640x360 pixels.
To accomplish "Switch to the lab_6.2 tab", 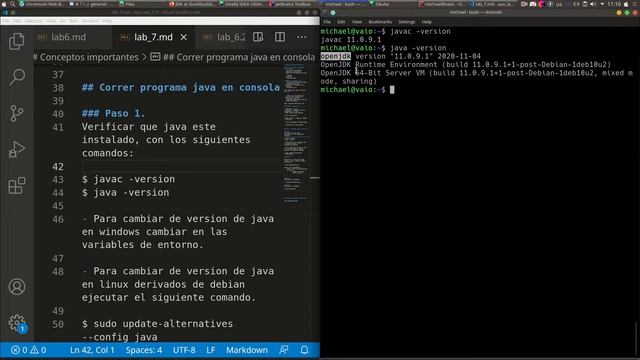I will click(224, 37).
